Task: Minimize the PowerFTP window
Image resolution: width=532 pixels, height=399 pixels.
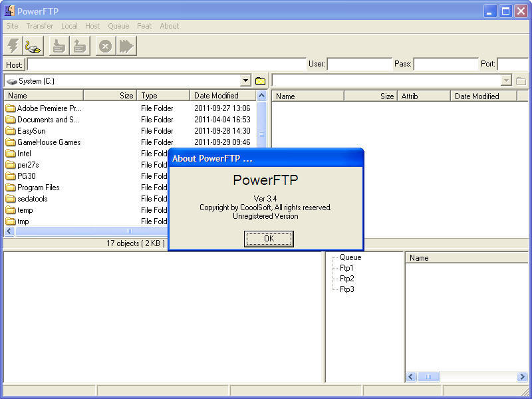Action: pyautogui.click(x=489, y=11)
